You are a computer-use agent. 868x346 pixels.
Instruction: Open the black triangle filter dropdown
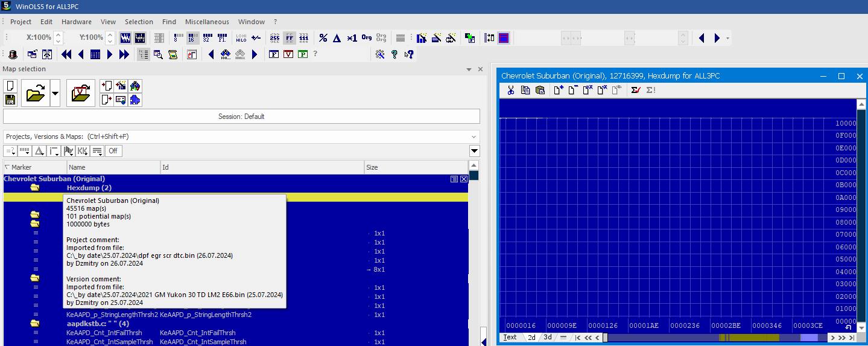click(475, 151)
